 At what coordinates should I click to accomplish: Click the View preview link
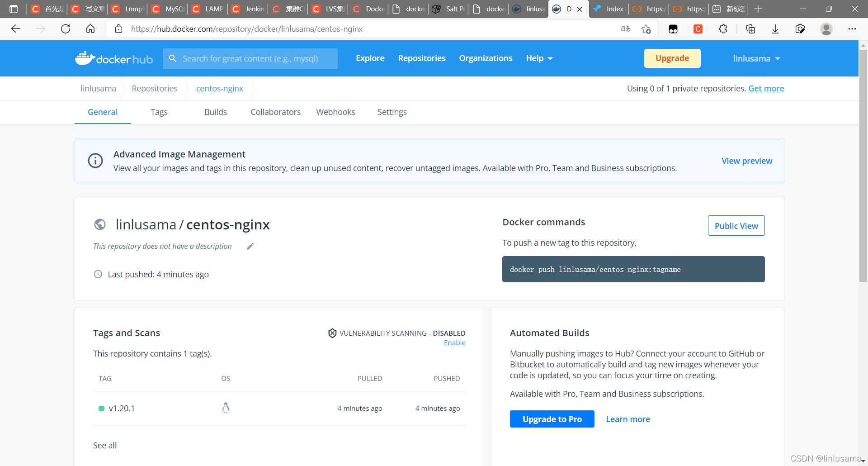click(x=747, y=161)
